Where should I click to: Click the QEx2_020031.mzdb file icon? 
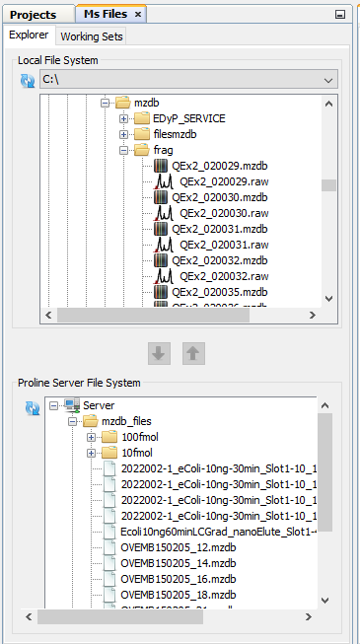161,229
